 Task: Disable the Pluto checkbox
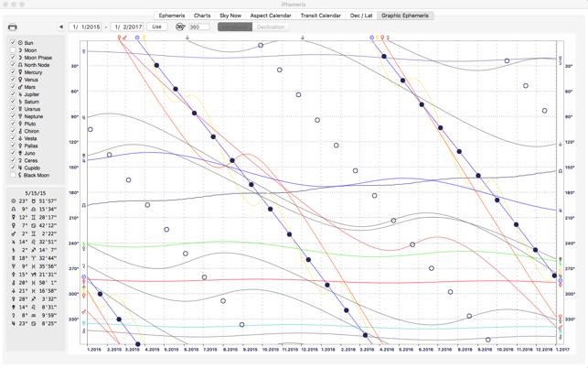tap(13, 124)
